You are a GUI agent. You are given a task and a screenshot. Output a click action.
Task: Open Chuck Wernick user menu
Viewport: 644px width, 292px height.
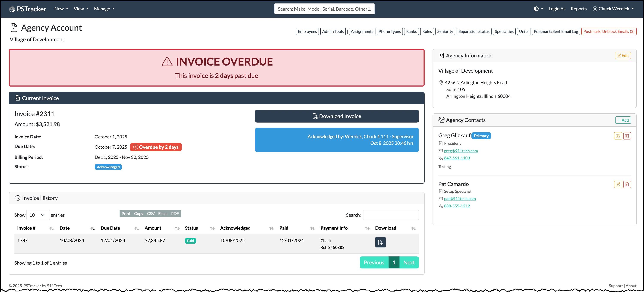[613, 9]
